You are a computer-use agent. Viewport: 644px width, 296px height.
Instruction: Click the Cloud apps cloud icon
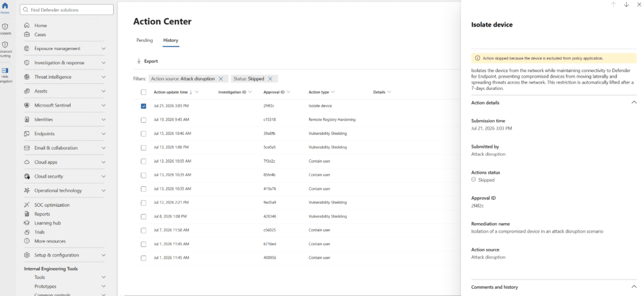pyautogui.click(x=27, y=162)
